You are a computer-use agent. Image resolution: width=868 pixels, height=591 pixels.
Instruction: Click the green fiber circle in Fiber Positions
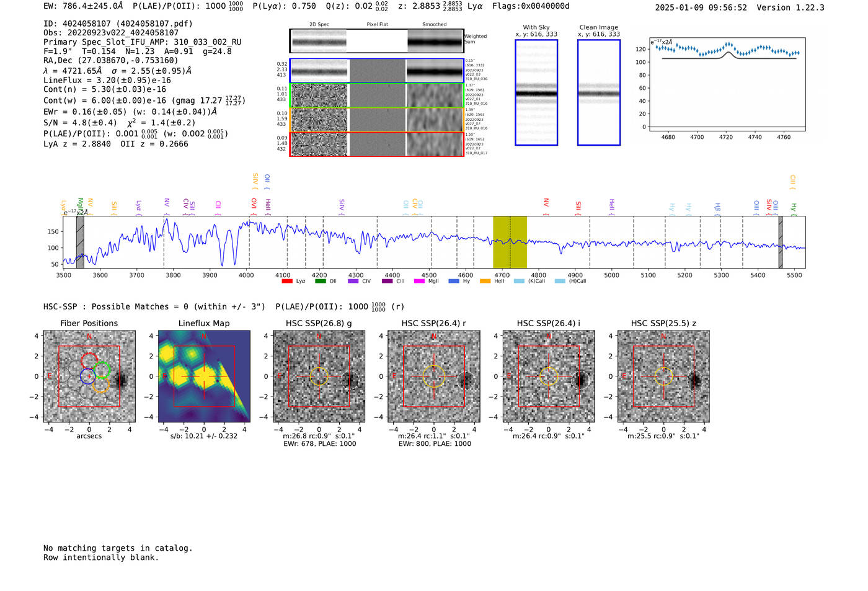click(102, 370)
